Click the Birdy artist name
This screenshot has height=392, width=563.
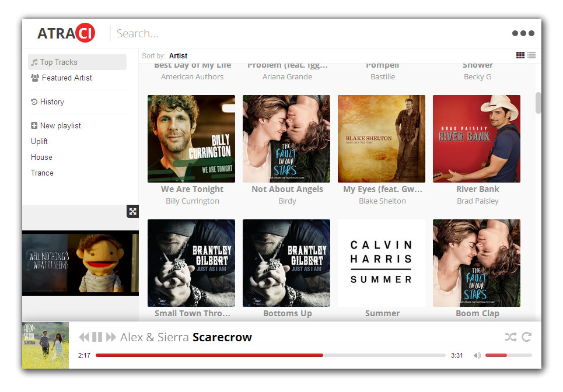pos(287,201)
